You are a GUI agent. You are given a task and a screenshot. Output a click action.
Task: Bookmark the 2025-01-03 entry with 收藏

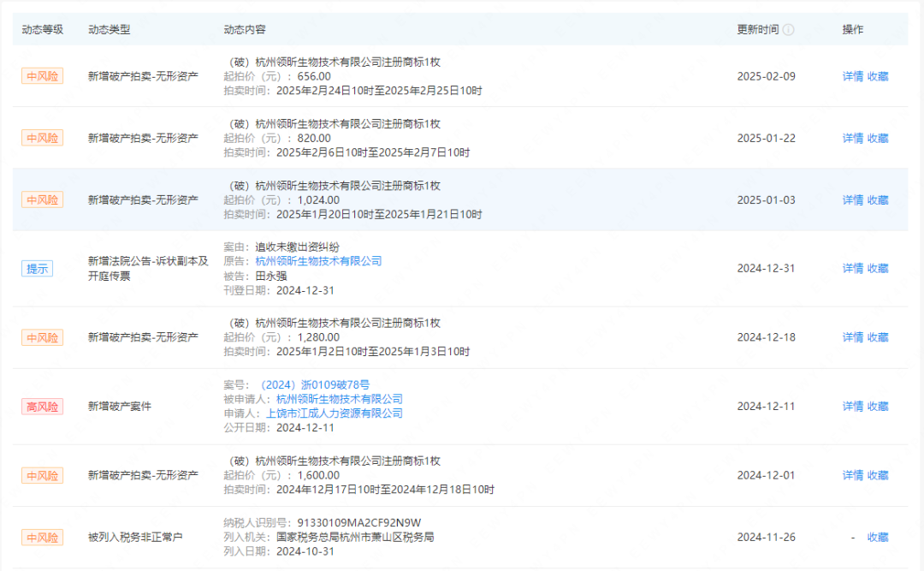click(x=878, y=199)
